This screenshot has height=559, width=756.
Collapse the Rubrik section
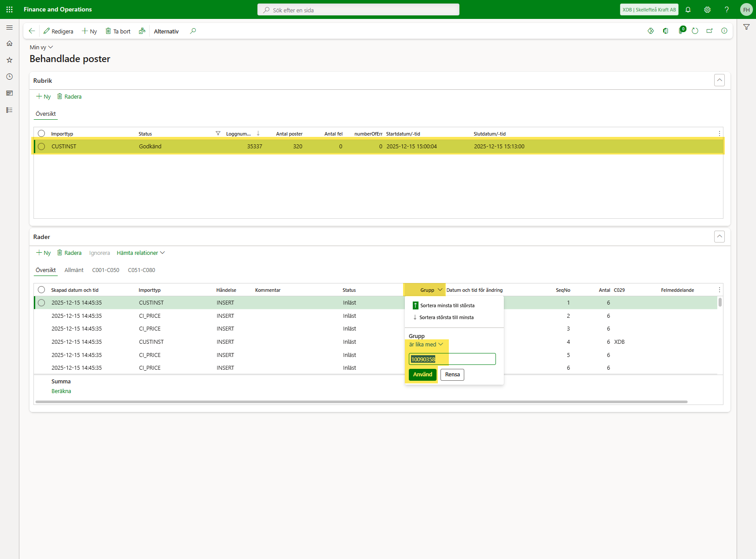click(x=719, y=80)
